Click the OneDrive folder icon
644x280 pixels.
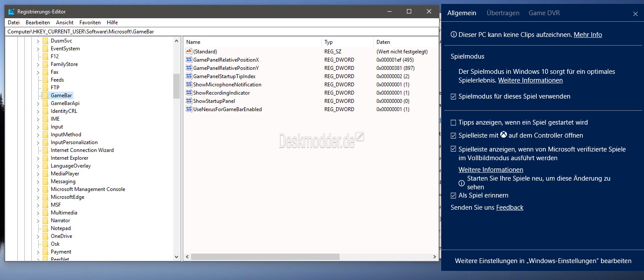(x=45, y=236)
